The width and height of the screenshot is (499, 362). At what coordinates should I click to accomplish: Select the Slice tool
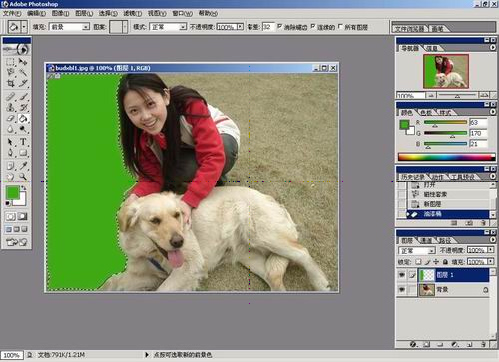click(23, 83)
